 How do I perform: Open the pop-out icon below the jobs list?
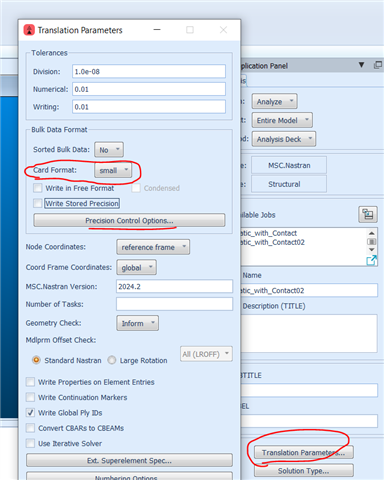[x=371, y=260]
